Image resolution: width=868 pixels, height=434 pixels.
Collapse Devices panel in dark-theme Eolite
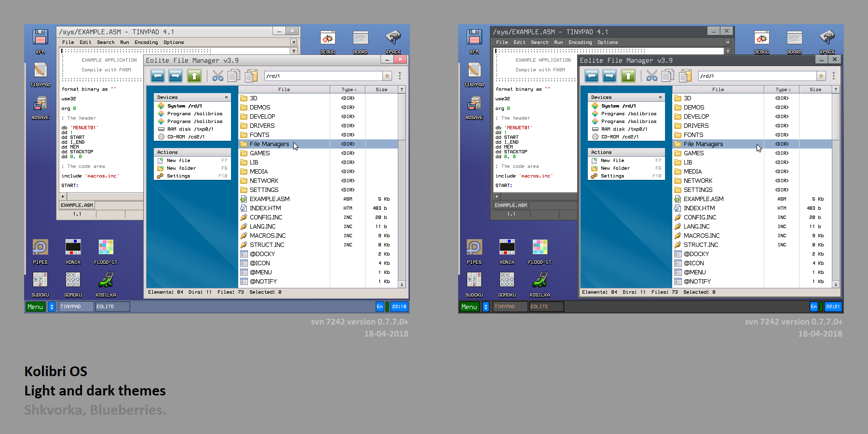[x=660, y=97]
